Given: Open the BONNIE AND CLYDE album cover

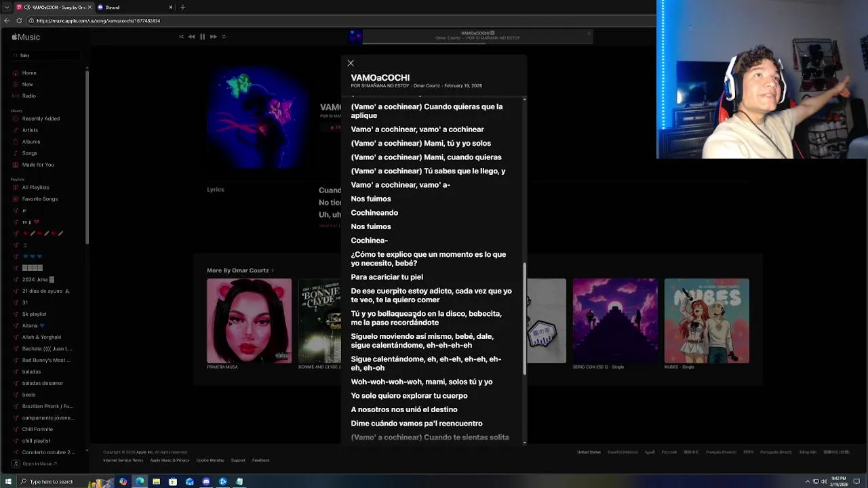Looking at the screenshot, I should pos(319,321).
